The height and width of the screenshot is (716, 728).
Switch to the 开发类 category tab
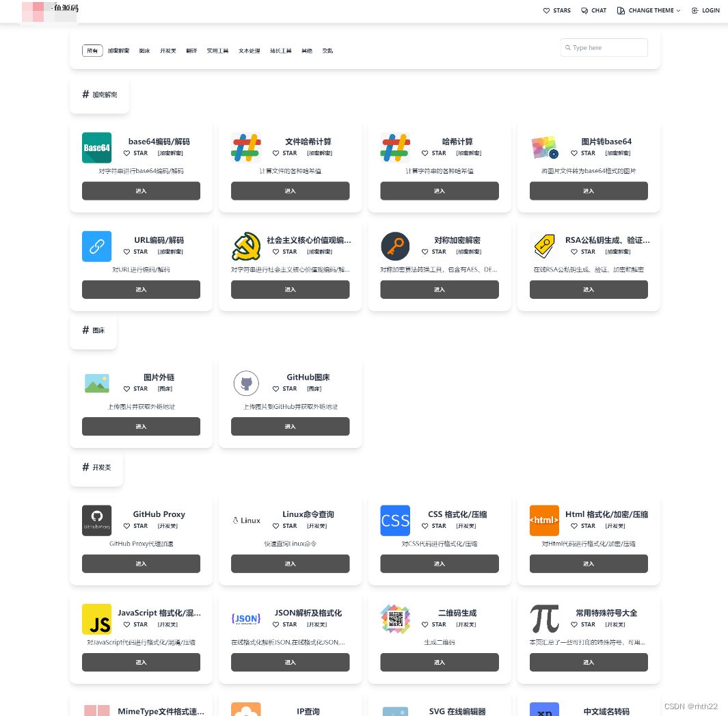tap(168, 51)
